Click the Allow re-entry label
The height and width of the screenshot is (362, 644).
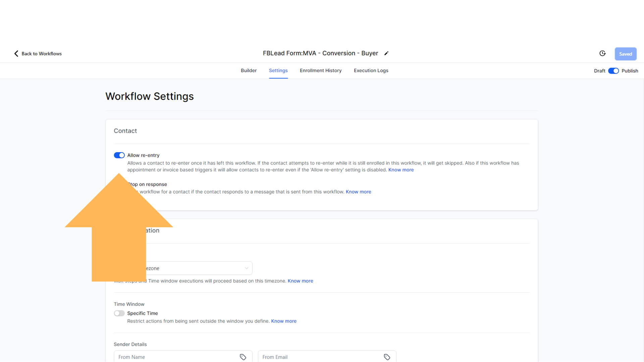point(143,155)
